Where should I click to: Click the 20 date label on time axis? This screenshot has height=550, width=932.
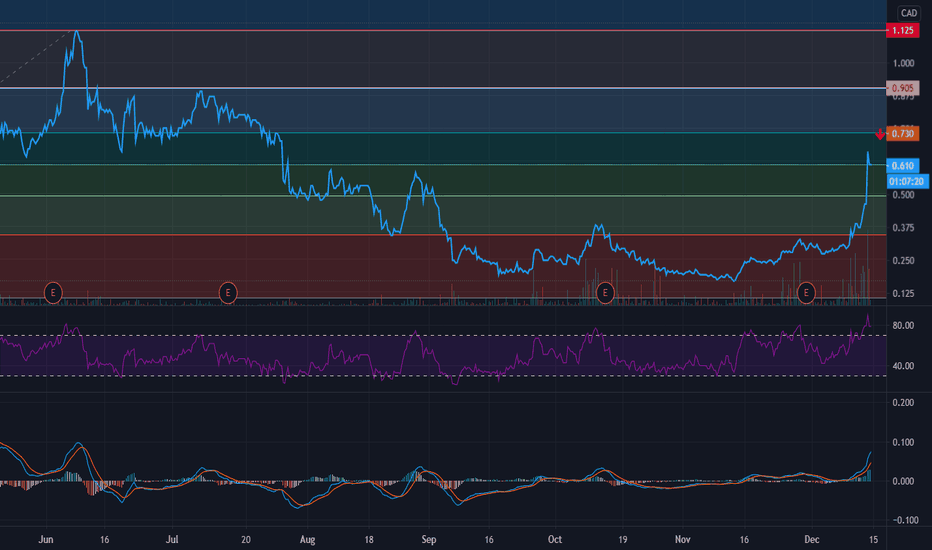(x=245, y=539)
